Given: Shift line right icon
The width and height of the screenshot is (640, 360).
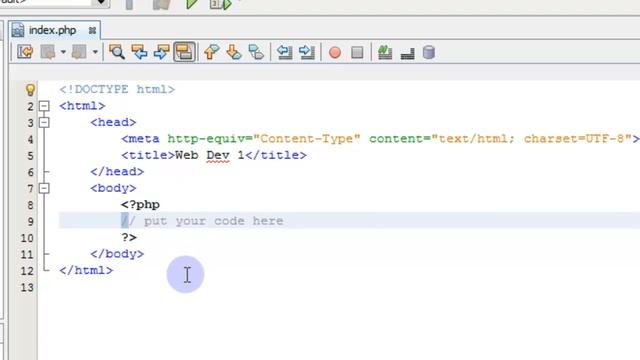Looking at the screenshot, I should click(307, 52).
